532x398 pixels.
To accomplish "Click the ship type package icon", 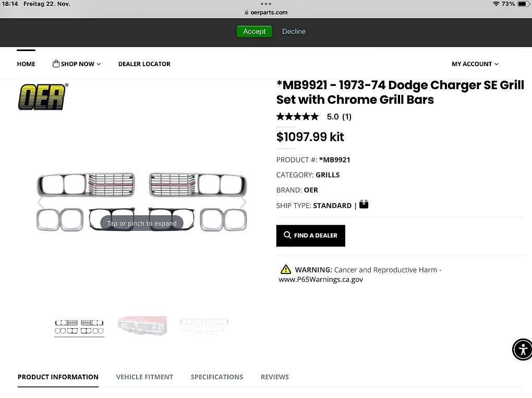I will point(364,205).
